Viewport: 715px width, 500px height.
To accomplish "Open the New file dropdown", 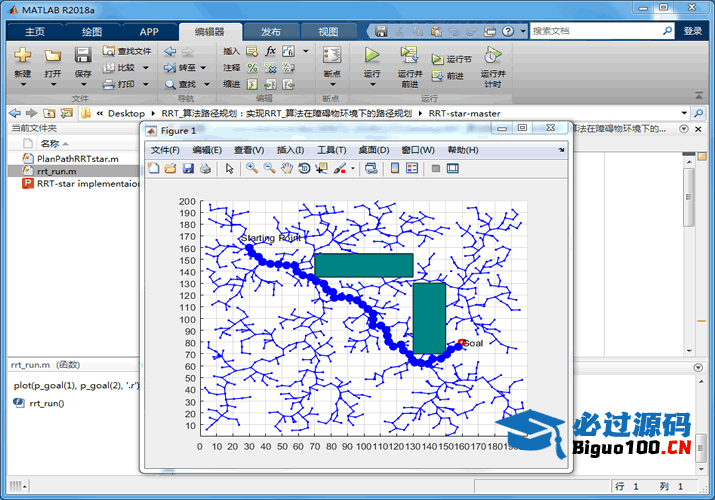I will pos(22,73).
